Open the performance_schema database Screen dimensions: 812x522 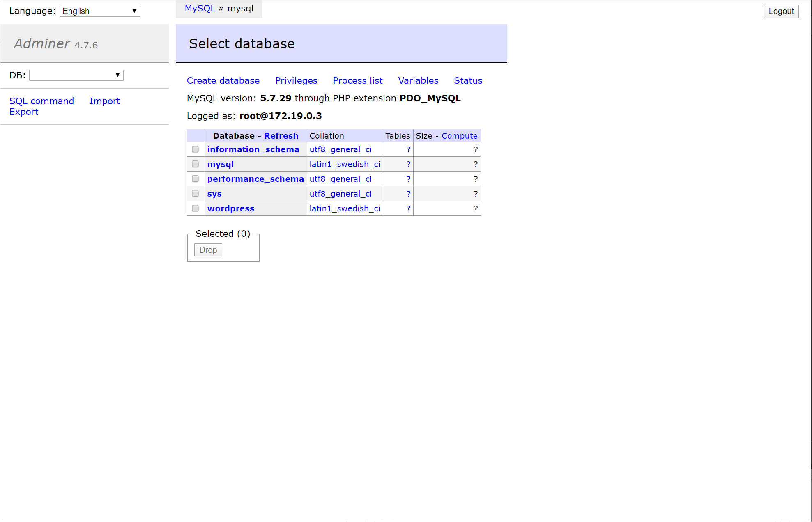tap(255, 179)
